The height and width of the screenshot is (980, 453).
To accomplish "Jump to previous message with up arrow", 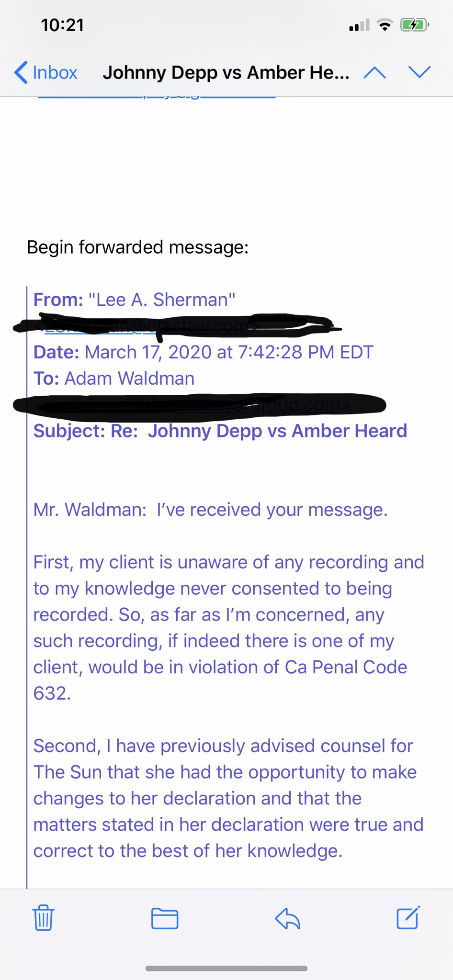I will (x=374, y=73).
